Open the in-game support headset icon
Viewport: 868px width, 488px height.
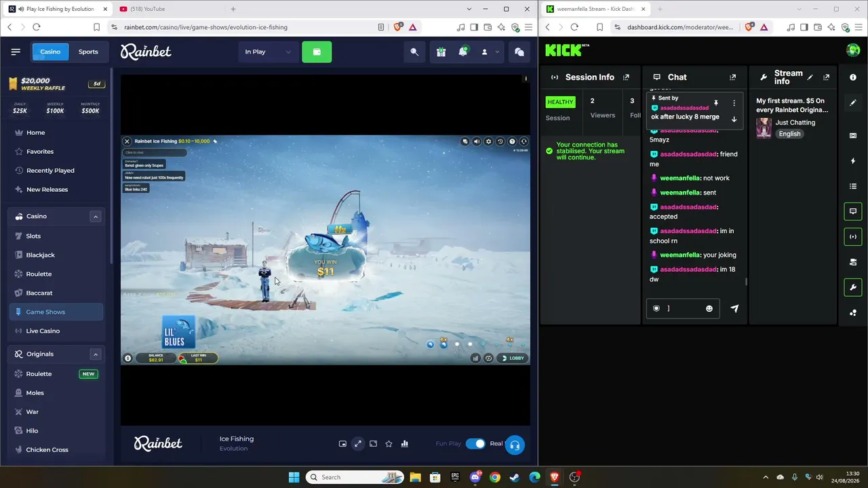tap(524, 142)
